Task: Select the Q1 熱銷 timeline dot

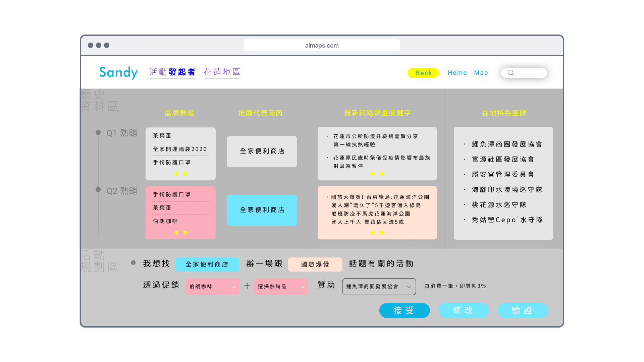Action: (x=98, y=132)
